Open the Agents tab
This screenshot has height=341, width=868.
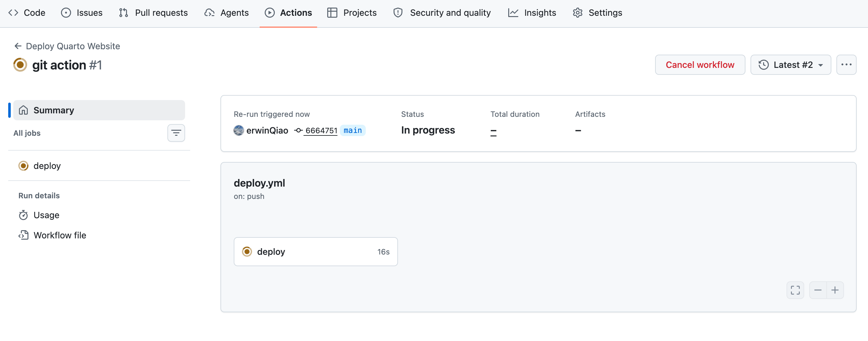click(226, 13)
